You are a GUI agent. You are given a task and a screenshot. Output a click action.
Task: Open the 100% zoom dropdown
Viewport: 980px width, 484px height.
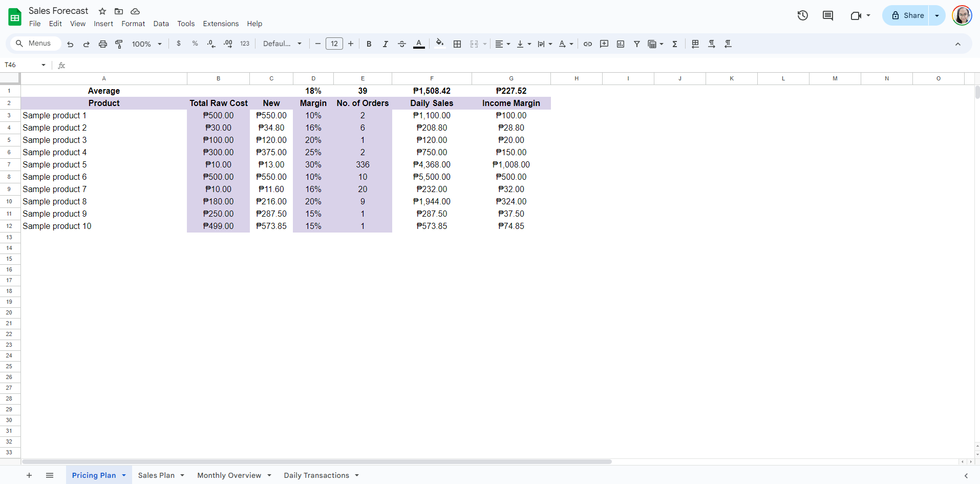pyautogui.click(x=147, y=44)
